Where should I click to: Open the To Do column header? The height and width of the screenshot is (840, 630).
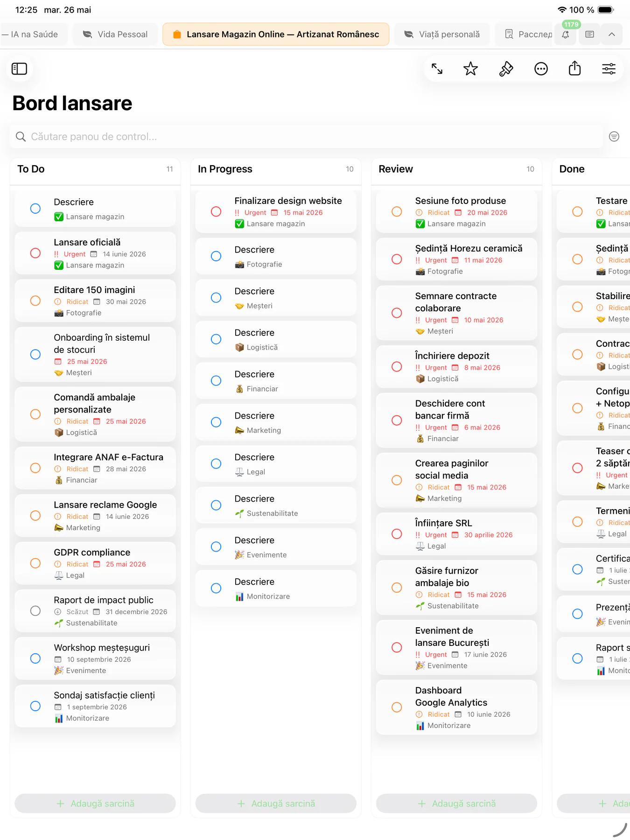pos(95,169)
